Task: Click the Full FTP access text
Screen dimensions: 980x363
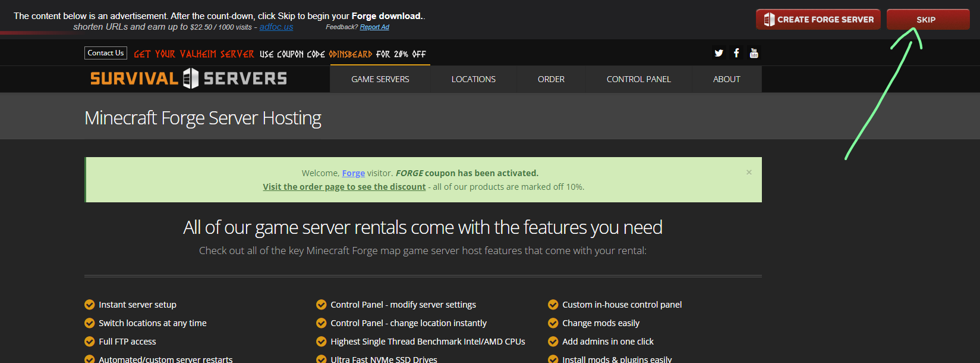Action: 127,342
